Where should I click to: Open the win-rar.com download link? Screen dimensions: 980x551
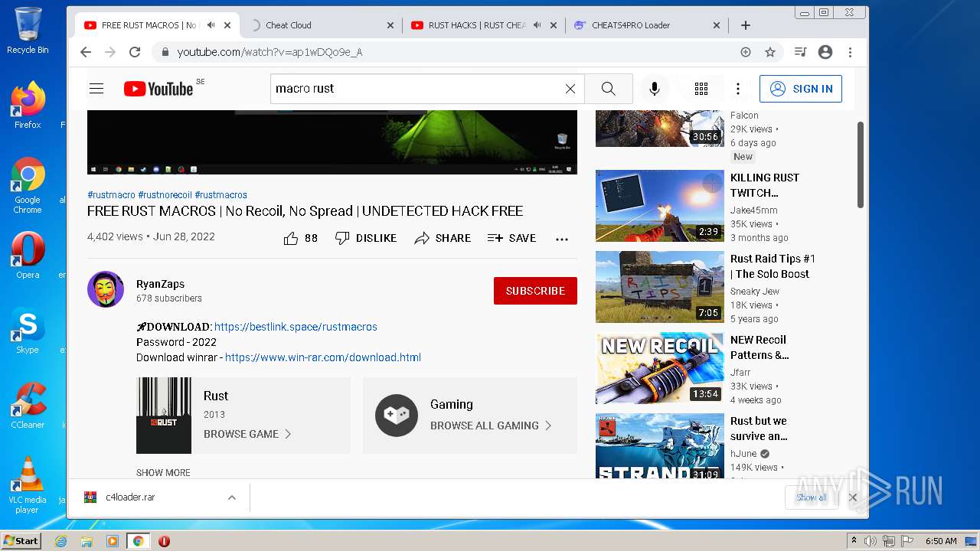coord(323,357)
